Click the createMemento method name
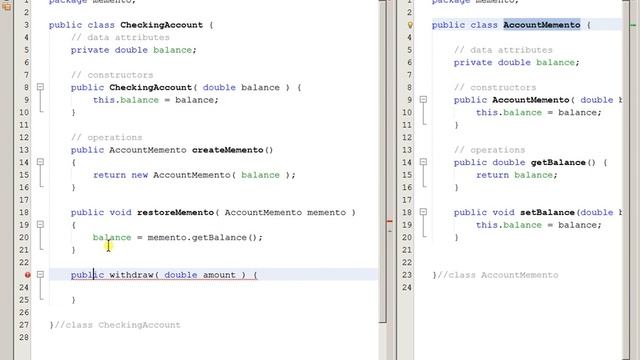Image resolution: width=640 pixels, height=360 pixels. pyautogui.click(x=227, y=150)
